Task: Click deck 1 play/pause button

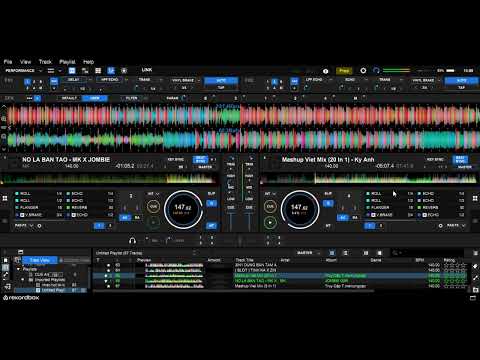Action: (x=153, y=222)
